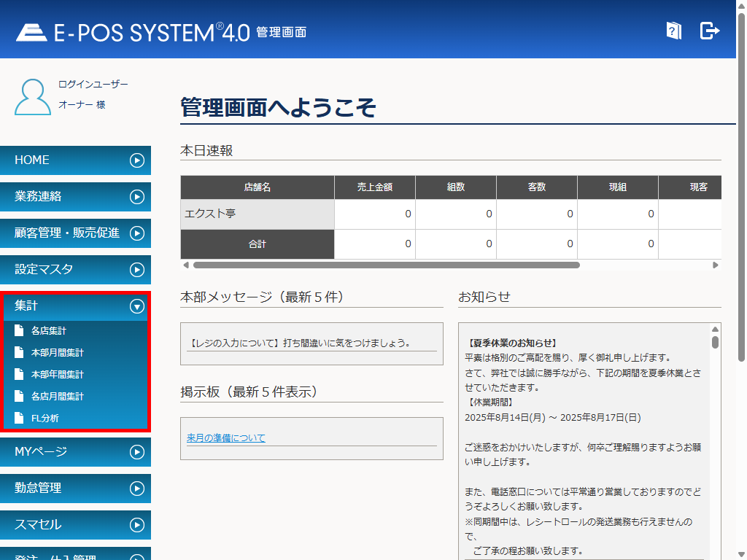Click the arrow icon on HOME
This screenshot has width=747, height=560.
136,160
